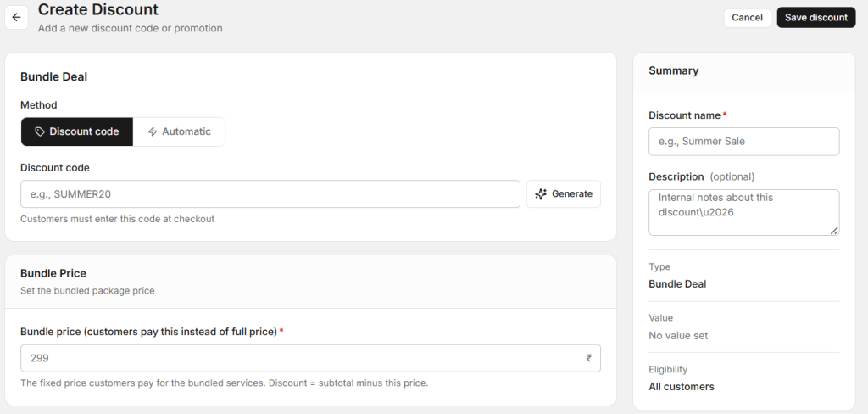Click the tag icon on Discount code
The image size is (868, 414).
[40, 131]
